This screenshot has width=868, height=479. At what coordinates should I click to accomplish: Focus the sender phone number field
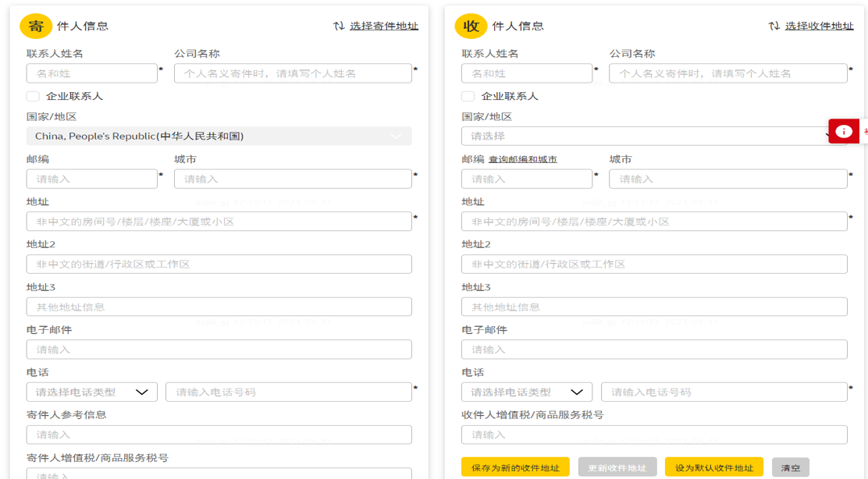pyautogui.click(x=289, y=392)
